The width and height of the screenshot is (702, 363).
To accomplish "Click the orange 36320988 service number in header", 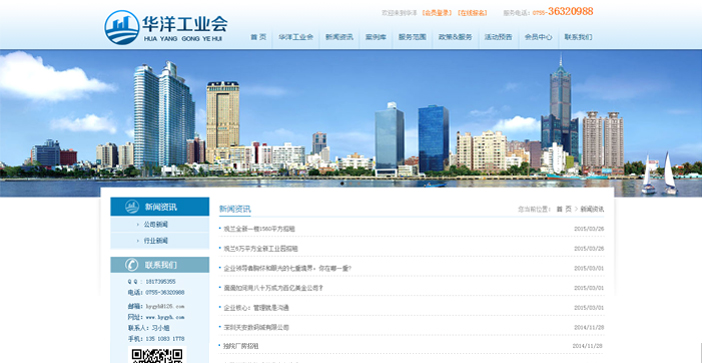I will (x=570, y=12).
